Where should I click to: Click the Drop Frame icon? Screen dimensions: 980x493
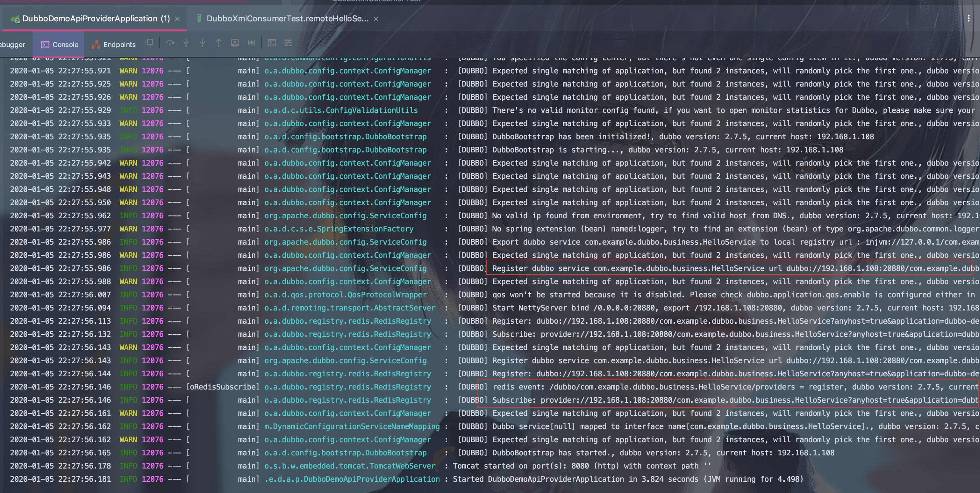235,43
